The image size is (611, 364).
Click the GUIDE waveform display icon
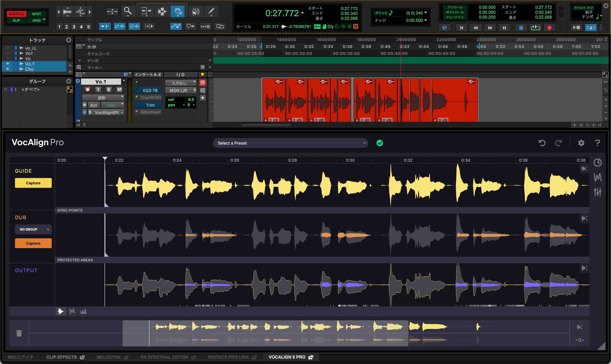pos(584,168)
